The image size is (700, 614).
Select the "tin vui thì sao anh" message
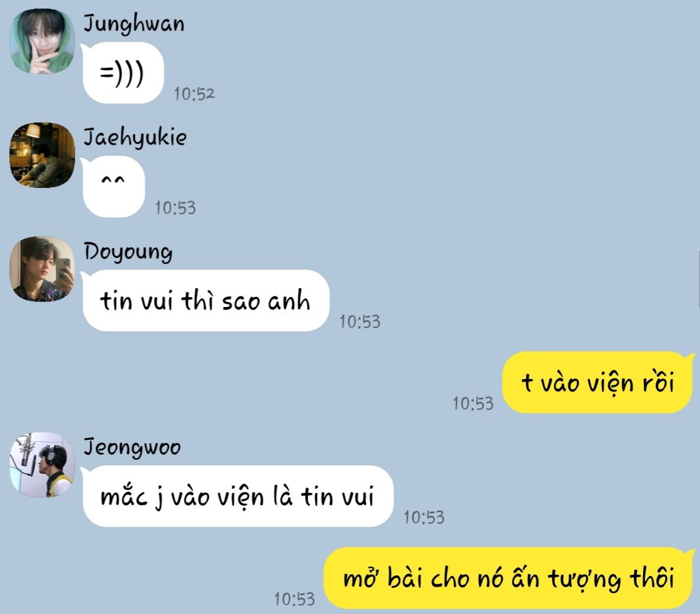click(206, 300)
